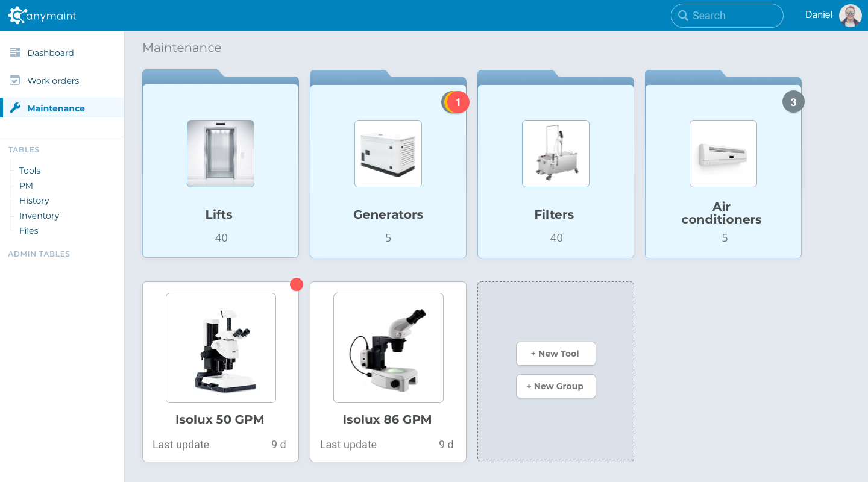Expand the Tools entry under Tables

tap(30, 170)
